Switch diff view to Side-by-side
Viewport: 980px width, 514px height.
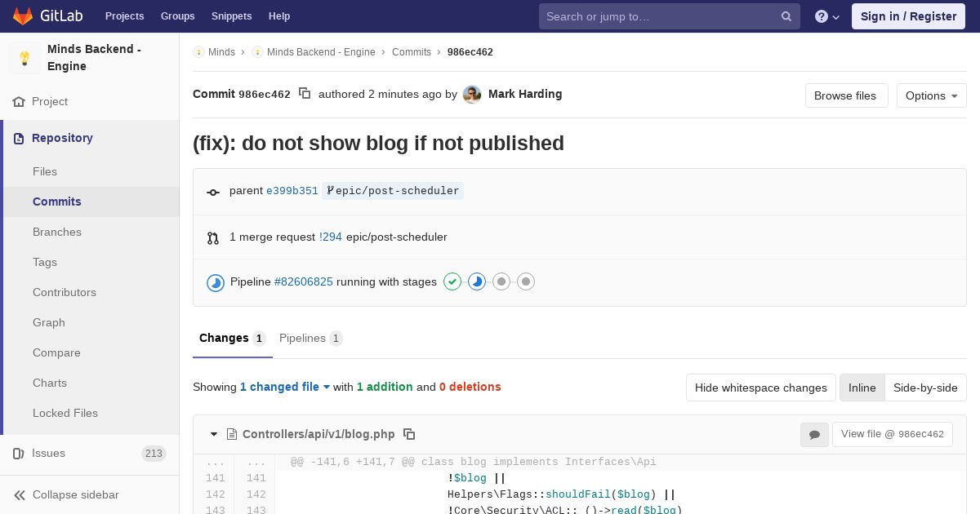pos(925,388)
